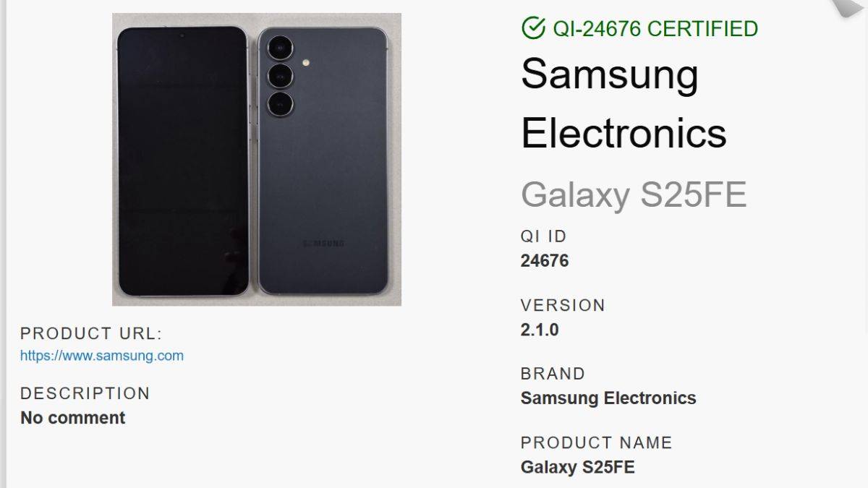Click the VERSION field label
Screen dimensions: 868x488
pos(563,305)
